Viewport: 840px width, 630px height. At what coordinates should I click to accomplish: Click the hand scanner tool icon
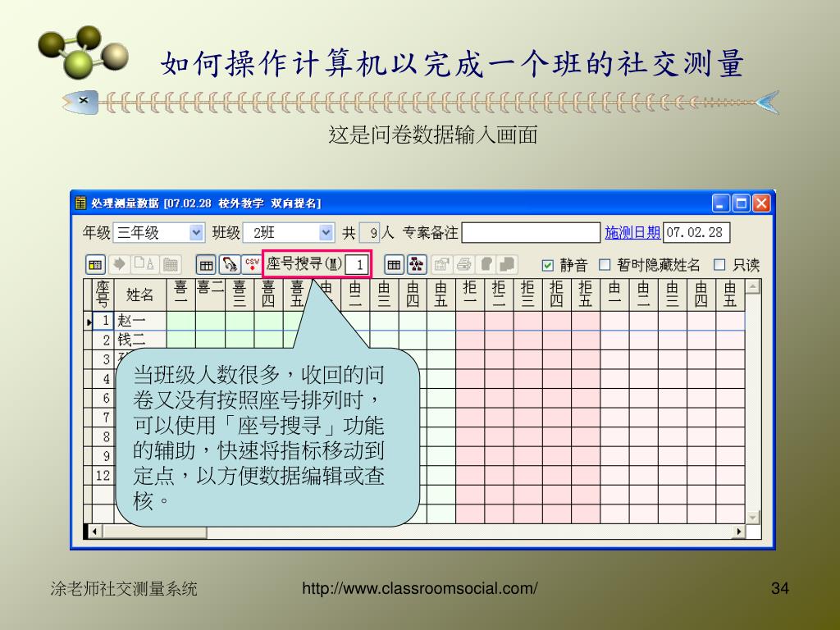[230, 265]
